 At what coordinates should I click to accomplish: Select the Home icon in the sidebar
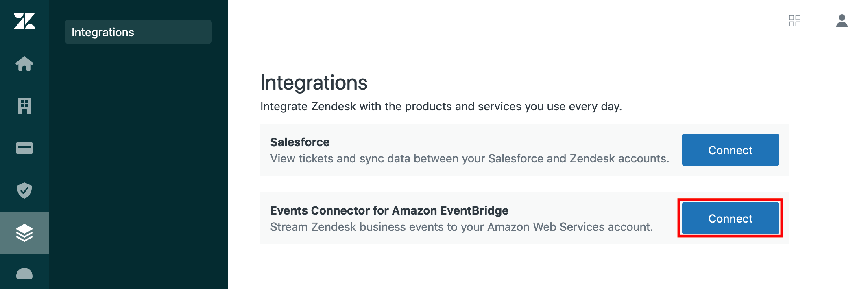pos(24,64)
